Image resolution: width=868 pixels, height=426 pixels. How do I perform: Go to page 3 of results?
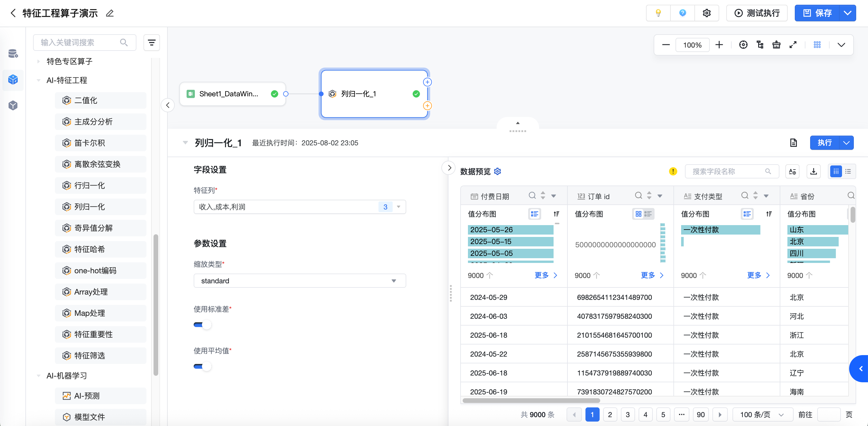tap(627, 414)
